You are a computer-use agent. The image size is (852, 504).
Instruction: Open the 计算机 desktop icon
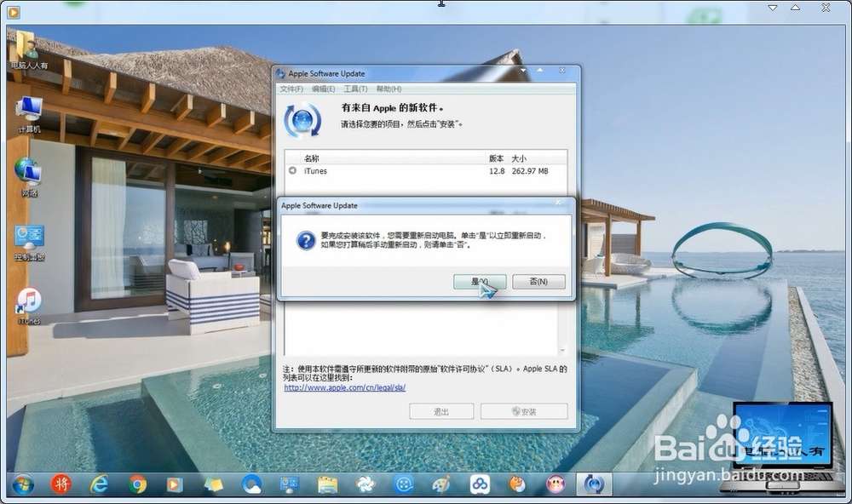[x=29, y=114]
